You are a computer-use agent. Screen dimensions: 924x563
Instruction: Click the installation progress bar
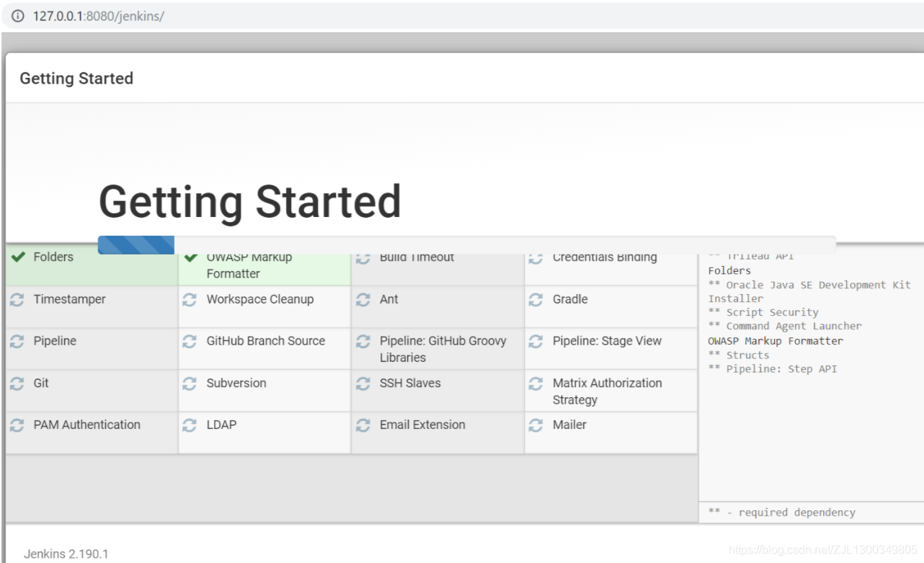pos(466,245)
